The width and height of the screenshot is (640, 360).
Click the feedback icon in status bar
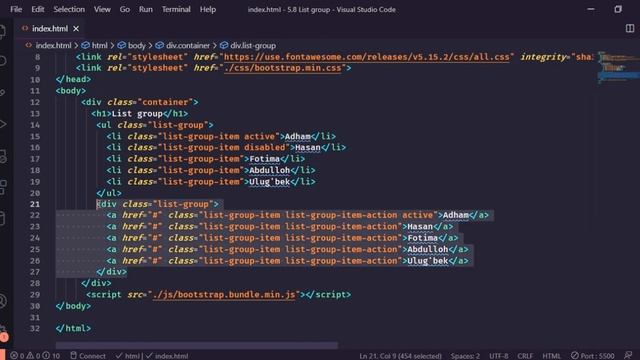[628, 356]
